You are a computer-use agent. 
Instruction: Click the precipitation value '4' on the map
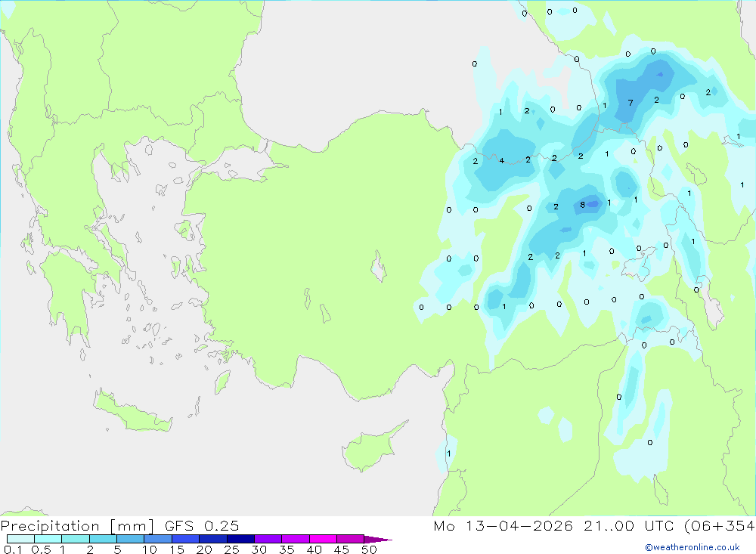pos(502,160)
